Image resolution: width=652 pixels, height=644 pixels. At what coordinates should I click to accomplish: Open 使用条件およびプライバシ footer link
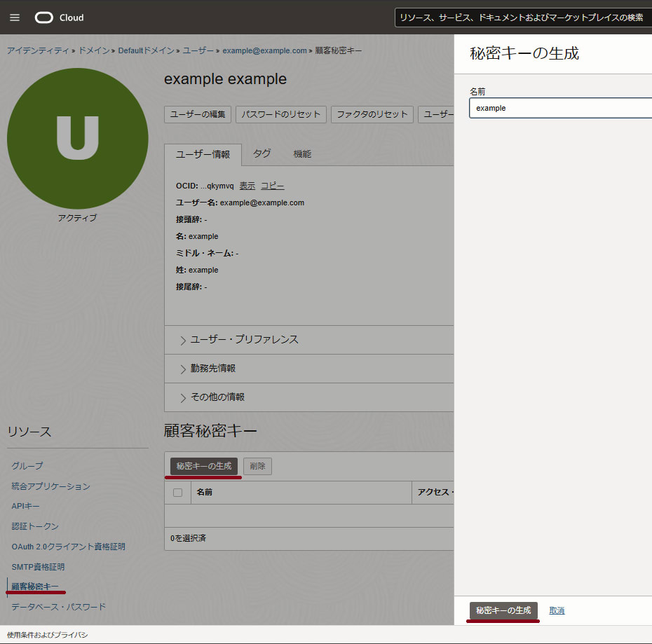pos(48,635)
